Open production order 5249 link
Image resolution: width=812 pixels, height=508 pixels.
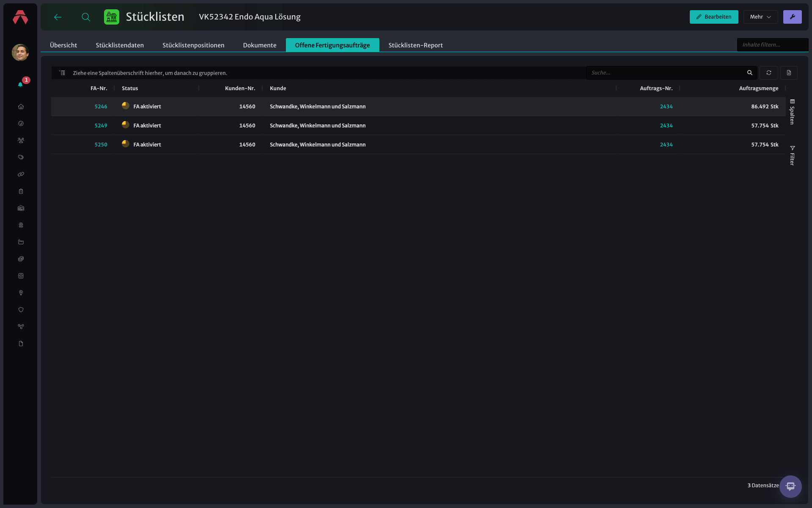pyautogui.click(x=101, y=125)
